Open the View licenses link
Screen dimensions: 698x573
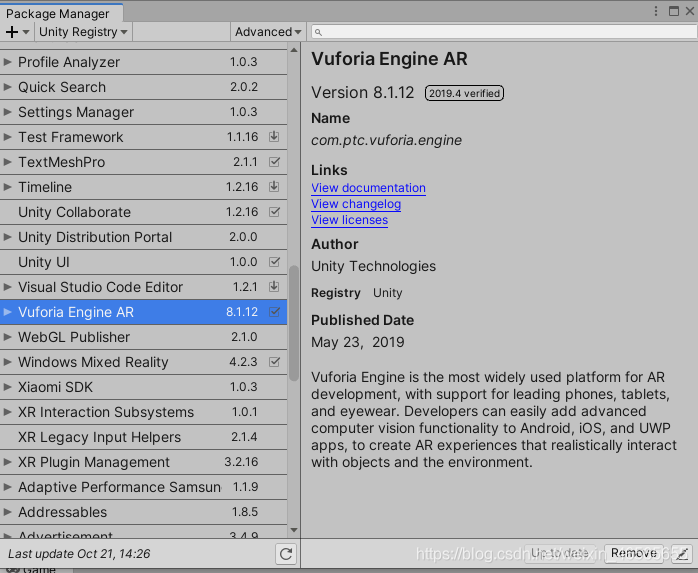pos(349,220)
